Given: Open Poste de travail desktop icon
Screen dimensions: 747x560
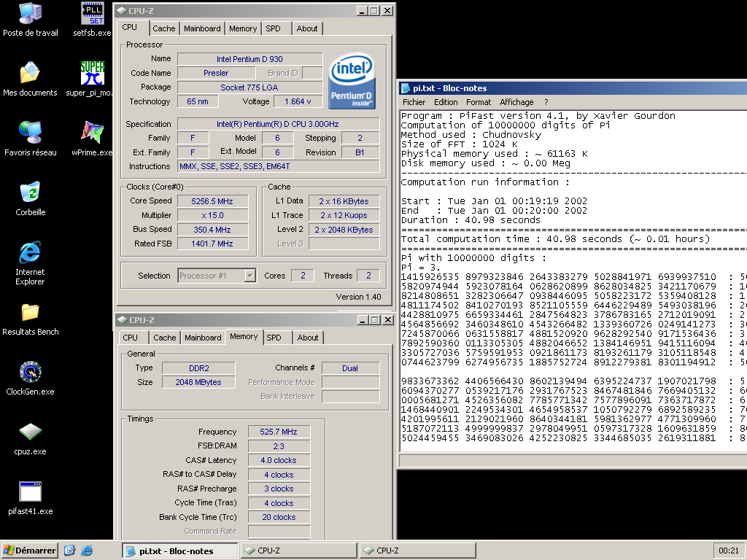Looking at the screenshot, I should [30, 19].
